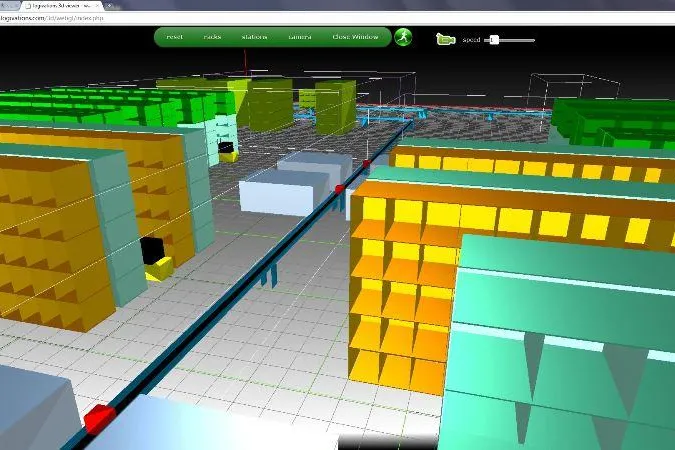Close the 3d viewer browser tab

pos(97,6)
